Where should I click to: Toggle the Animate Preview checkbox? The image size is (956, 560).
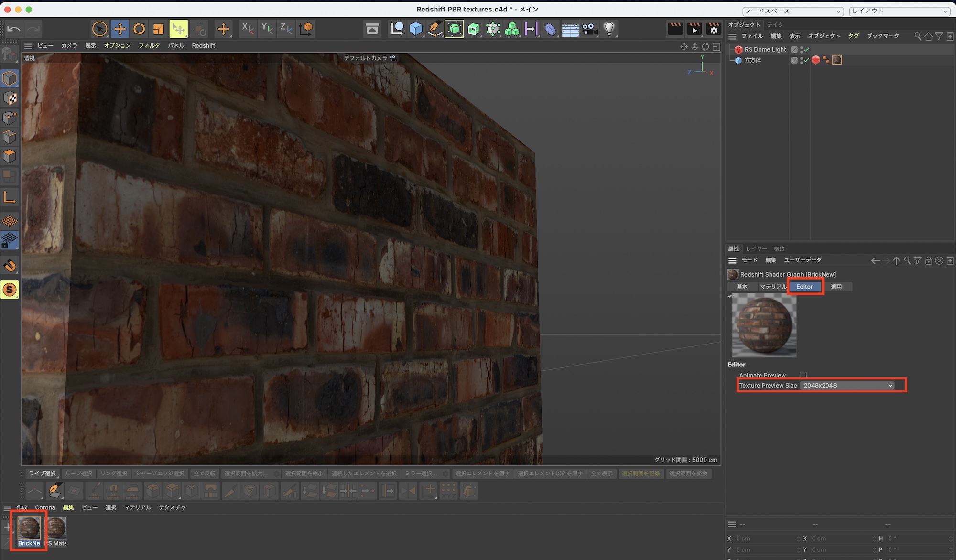(x=803, y=375)
